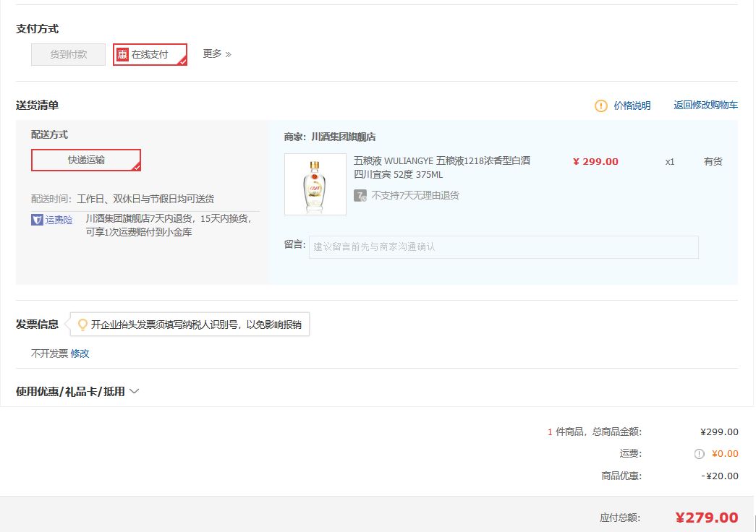Click the x1 quantity text

coord(670,162)
